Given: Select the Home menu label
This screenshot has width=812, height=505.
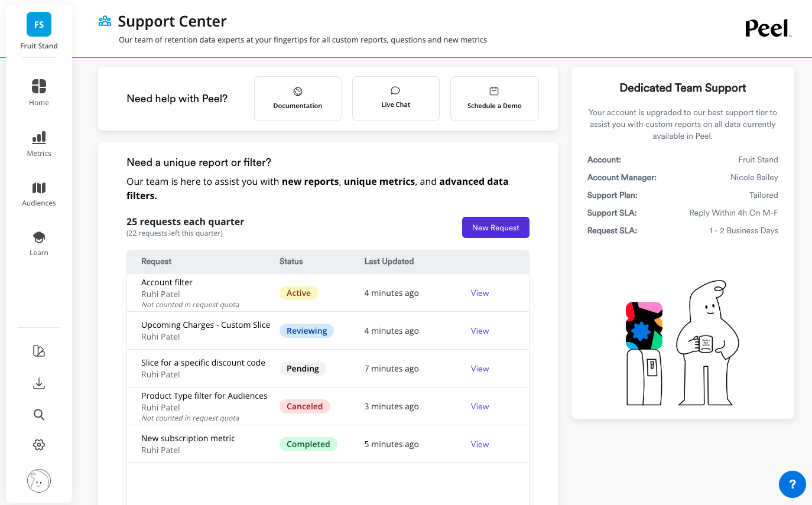Looking at the screenshot, I should tap(39, 103).
